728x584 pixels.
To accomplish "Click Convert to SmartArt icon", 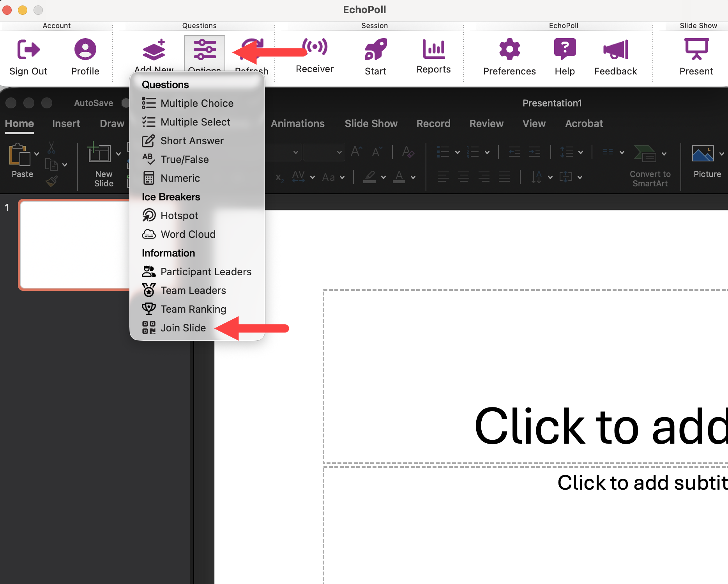I will click(x=645, y=153).
